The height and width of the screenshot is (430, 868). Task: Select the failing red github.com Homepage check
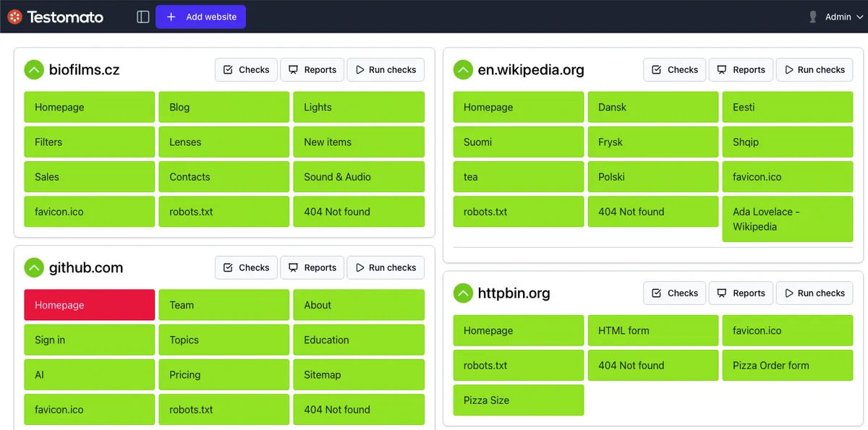pyautogui.click(x=90, y=305)
